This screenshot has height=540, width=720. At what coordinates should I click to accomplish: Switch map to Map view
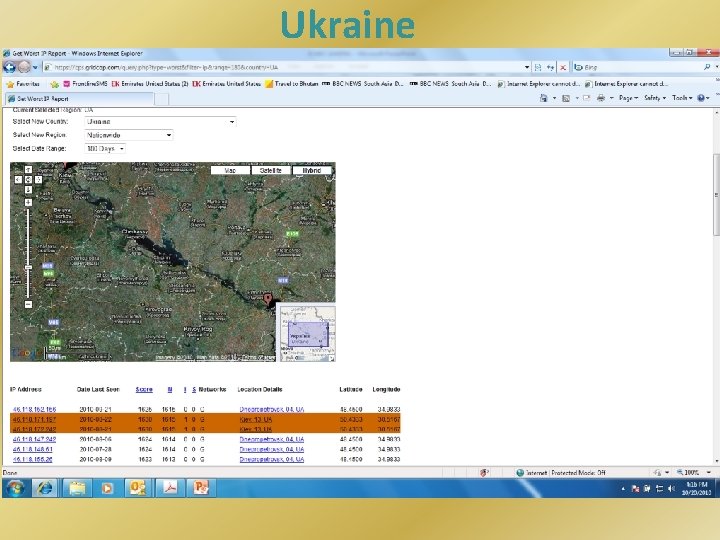pos(230,170)
